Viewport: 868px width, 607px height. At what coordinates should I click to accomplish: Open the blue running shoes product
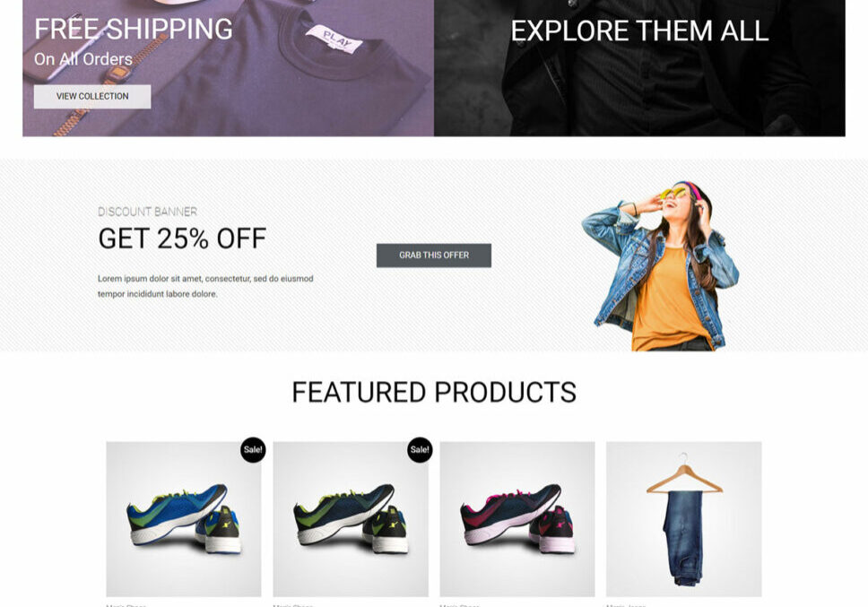(183, 519)
